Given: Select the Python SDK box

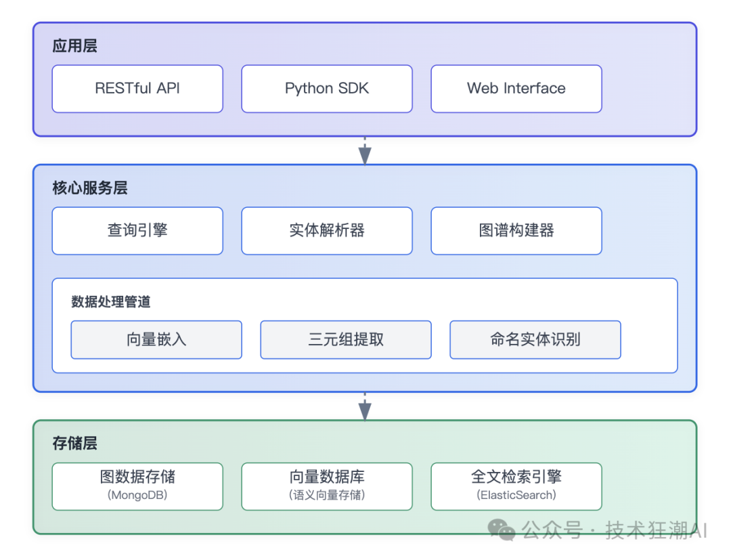Looking at the screenshot, I should (x=327, y=89).
